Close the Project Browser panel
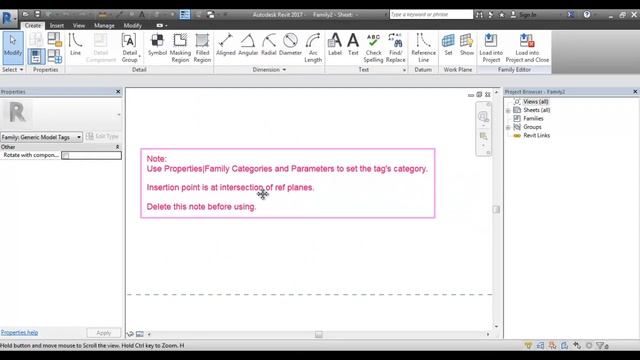The image size is (640, 360). [635, 92]
